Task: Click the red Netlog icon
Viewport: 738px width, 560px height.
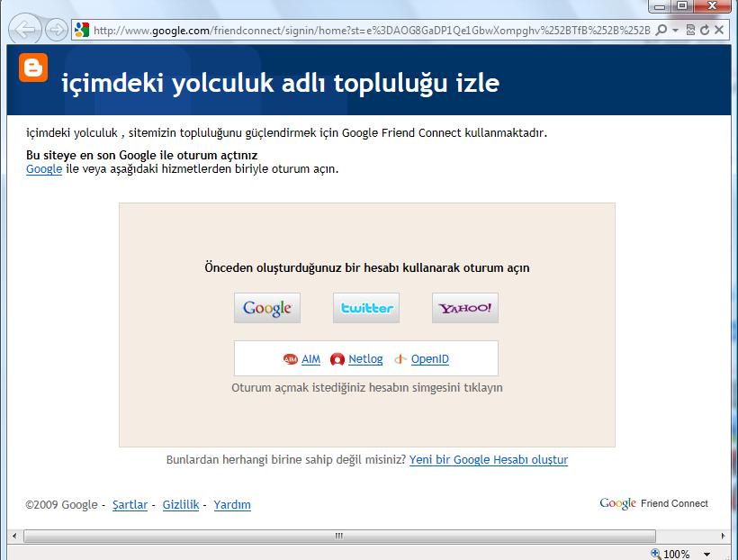Action: (337, 359)
